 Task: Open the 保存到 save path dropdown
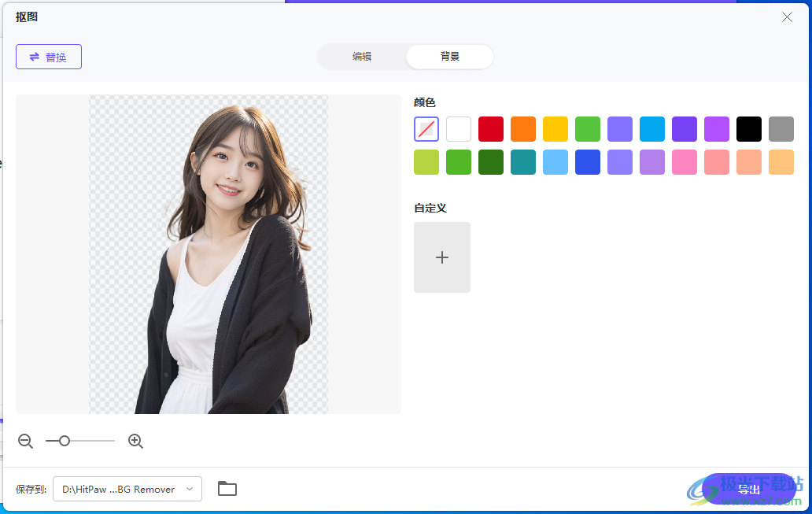point(127,489)
